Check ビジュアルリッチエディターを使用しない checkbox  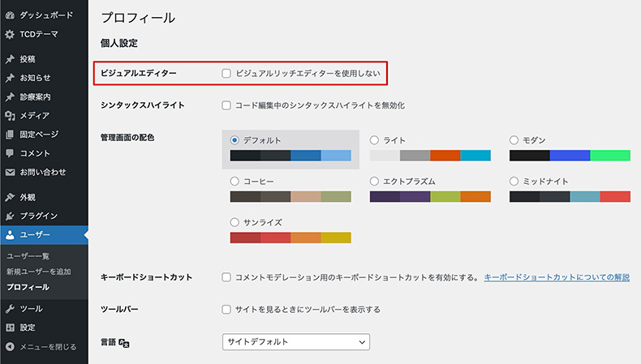pos(226,73)
